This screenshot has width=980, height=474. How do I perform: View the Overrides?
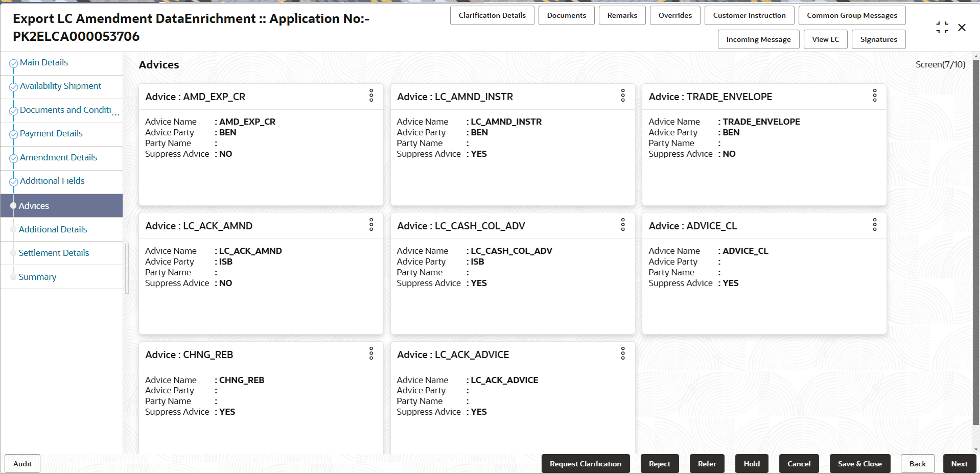click(x=675, y=15)
